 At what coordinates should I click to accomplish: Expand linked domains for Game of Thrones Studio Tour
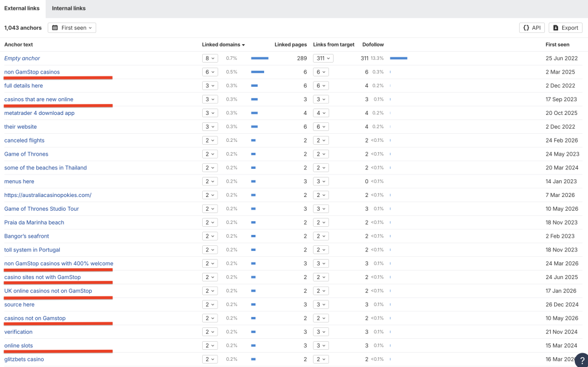(210, 208)
